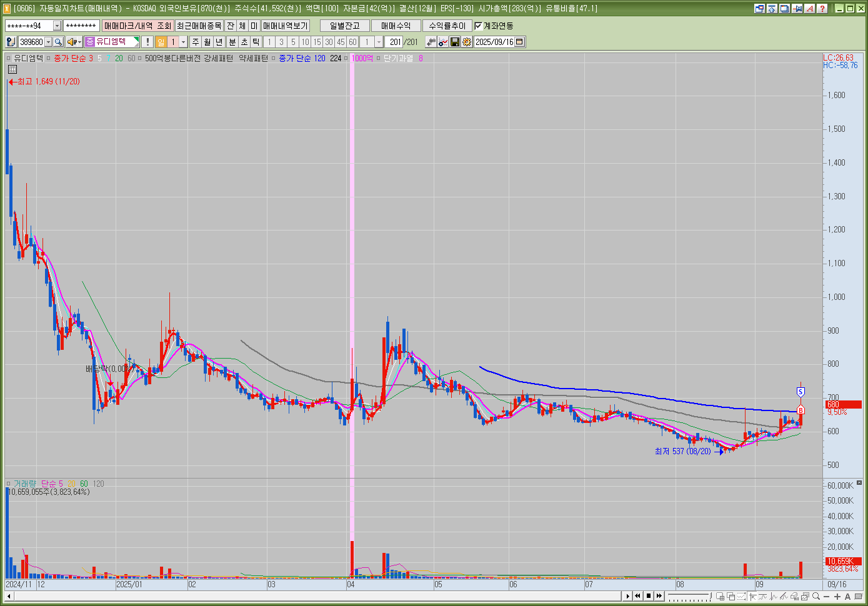Click the stock info icon beside code 389680
Image resolution: width=868 pixels, height=606 pixels.
[x=11, y=42]
